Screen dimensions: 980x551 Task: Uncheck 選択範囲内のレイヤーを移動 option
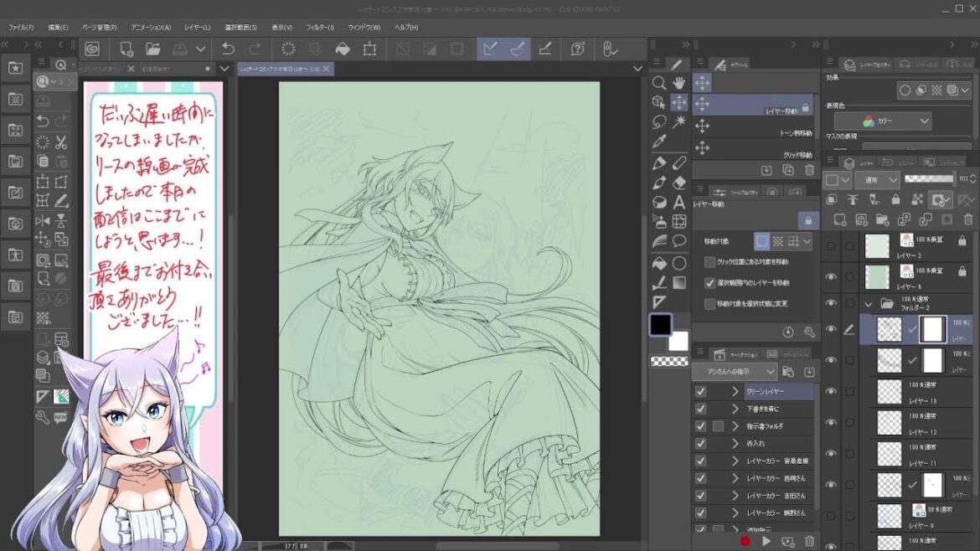tap(709, 283)
